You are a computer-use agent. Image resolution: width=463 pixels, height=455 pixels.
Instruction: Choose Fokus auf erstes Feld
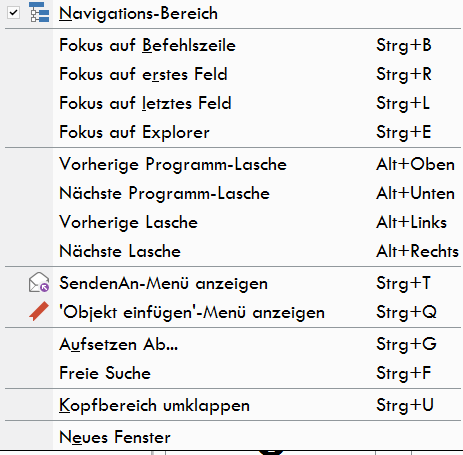point(233,74)
